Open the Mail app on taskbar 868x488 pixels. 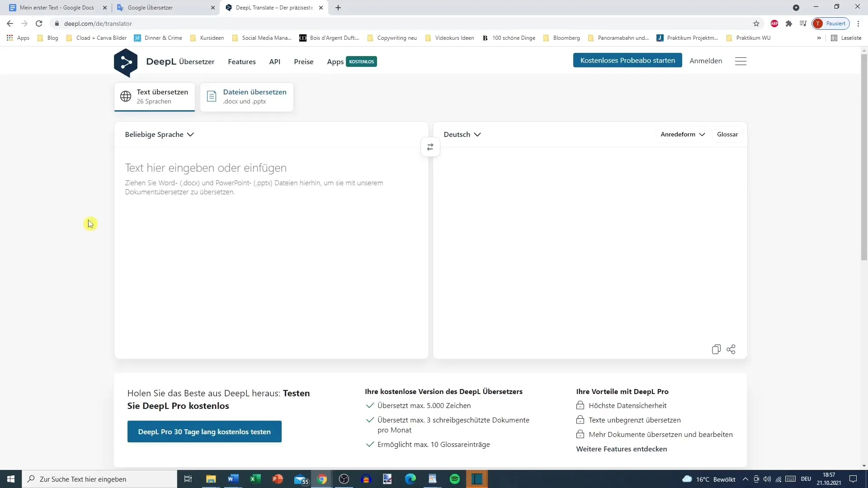pyautogui.click(x=301, y=479)
